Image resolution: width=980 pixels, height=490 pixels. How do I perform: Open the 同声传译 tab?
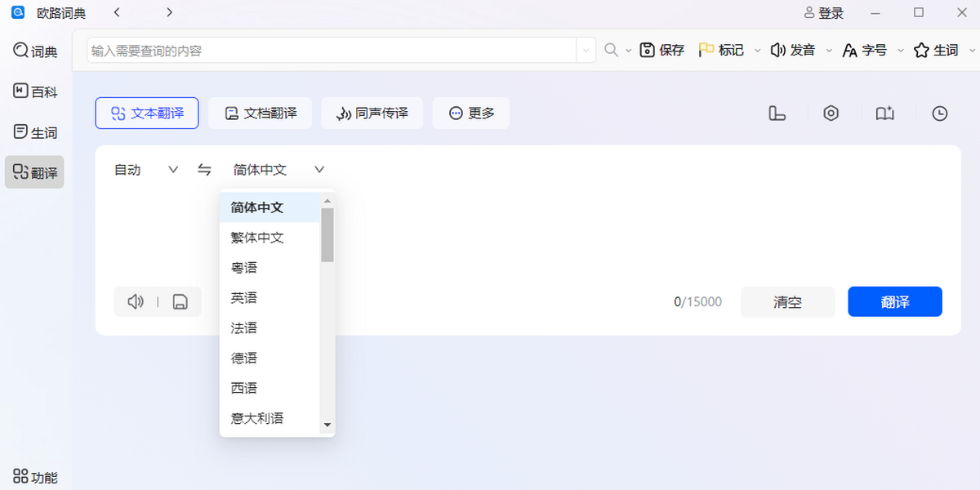pos(372,114)
